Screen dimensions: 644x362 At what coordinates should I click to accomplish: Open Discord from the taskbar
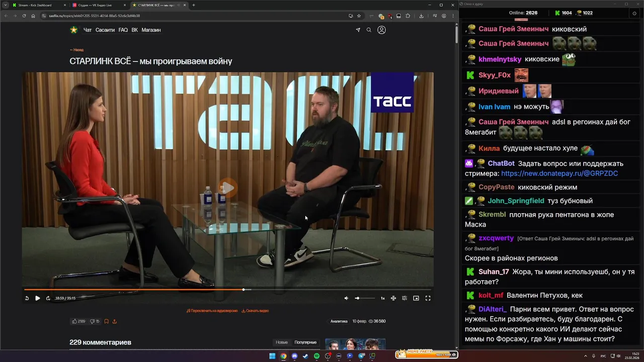[x=294, y=356]
